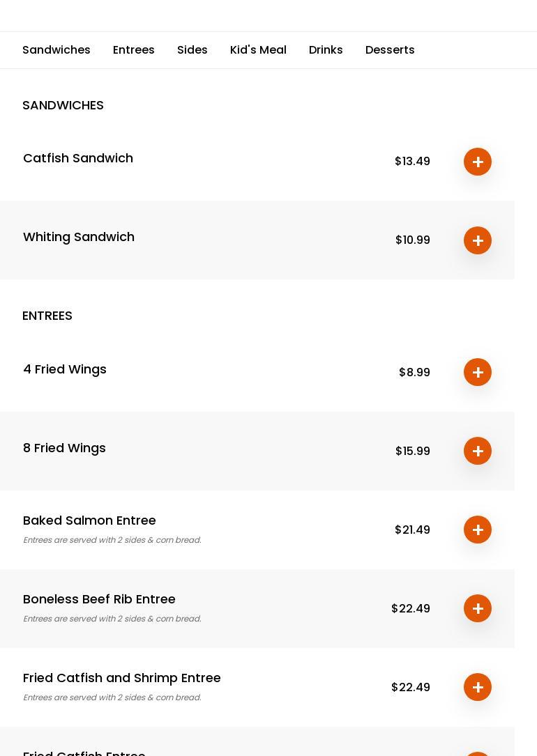Viewport: 537px width, 756px height.
Task: Jump to Sandwiches menu section
Action: pyautogui.click(x=56, y=50)
